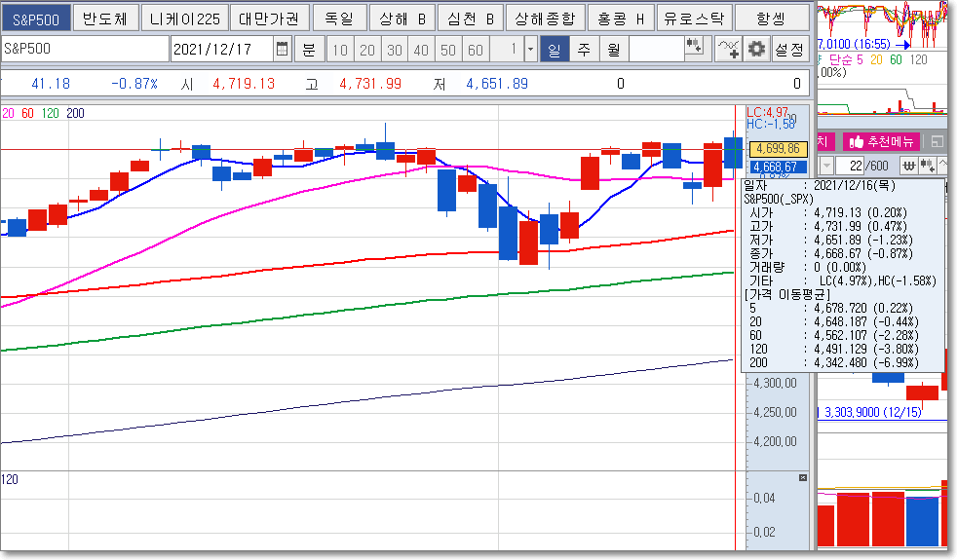Click the 120 moving average legend label
This screenshot has width=957, height=560.
coord(50,113)
